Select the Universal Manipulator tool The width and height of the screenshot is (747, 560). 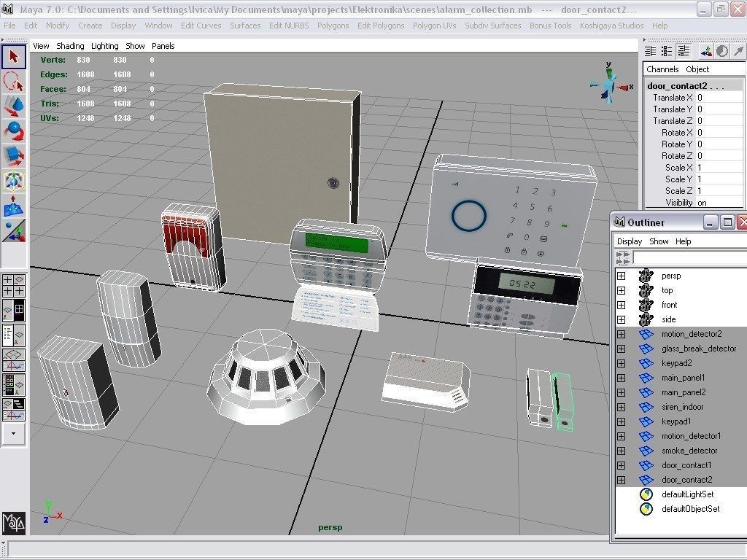(13, 181)
